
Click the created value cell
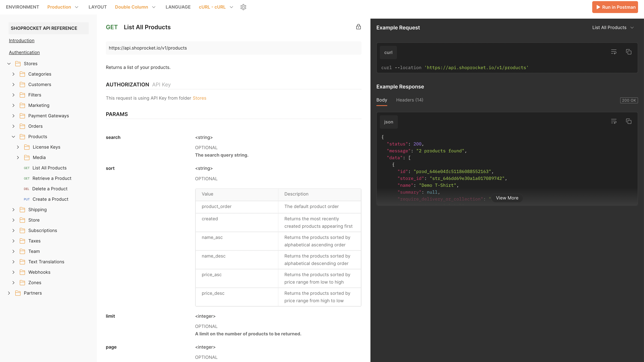point(237,222)
